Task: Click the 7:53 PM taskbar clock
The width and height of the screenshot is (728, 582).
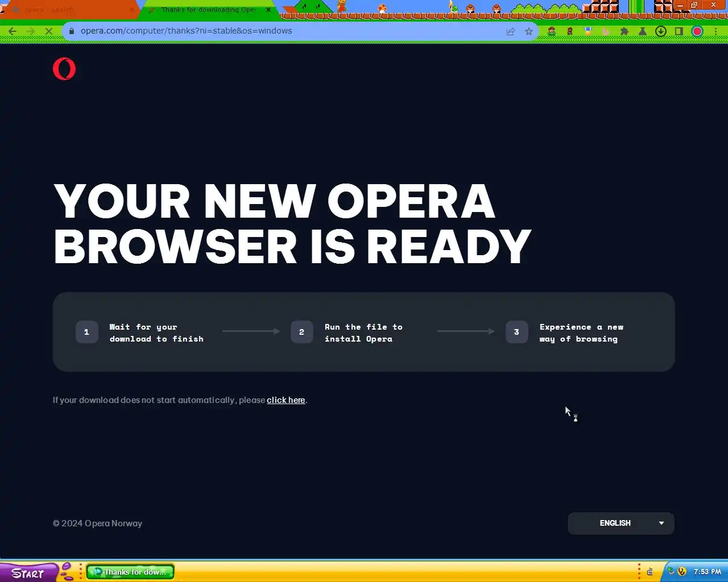Action: click(x=708, y=572)
